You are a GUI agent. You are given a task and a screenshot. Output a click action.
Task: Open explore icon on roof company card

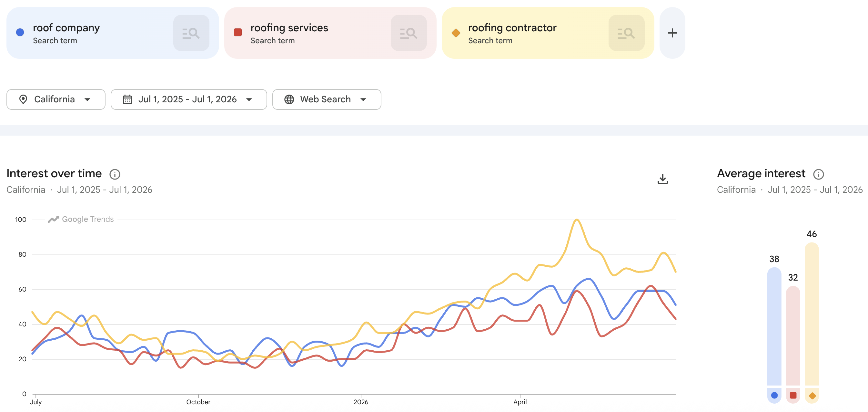tap(191, 33)
